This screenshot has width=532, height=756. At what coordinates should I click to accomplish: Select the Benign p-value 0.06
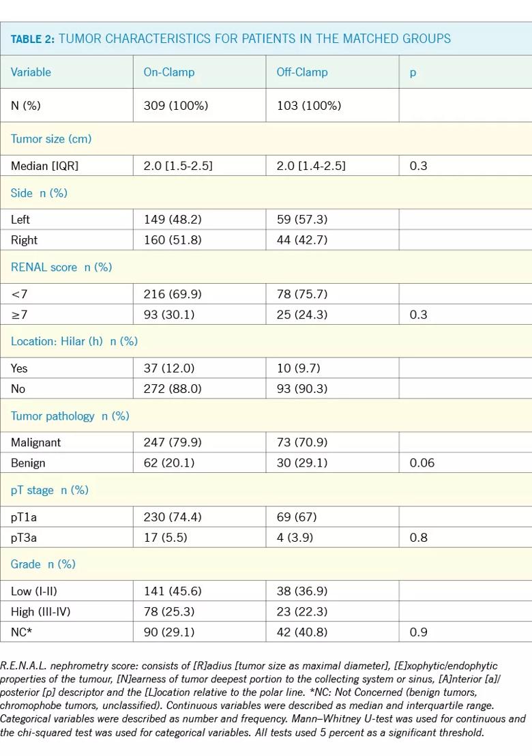click(x=422, y=463)
